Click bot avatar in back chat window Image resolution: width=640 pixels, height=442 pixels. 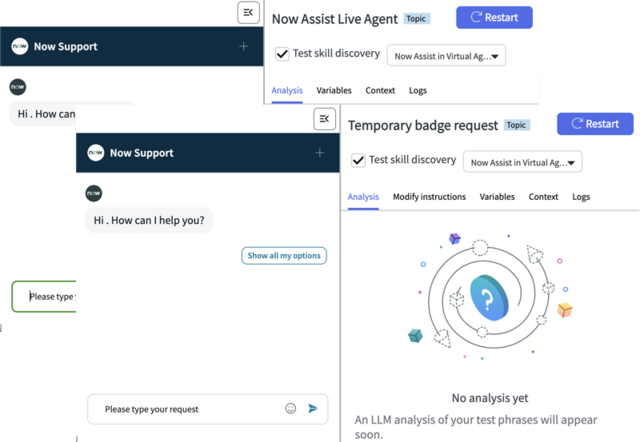tap(18, 87)
